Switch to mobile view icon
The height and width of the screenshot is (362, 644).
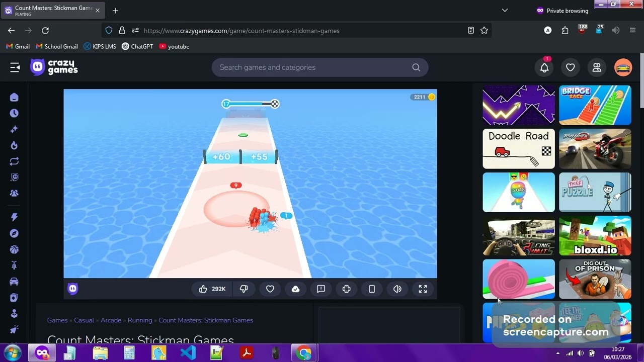tap(372, 289)
